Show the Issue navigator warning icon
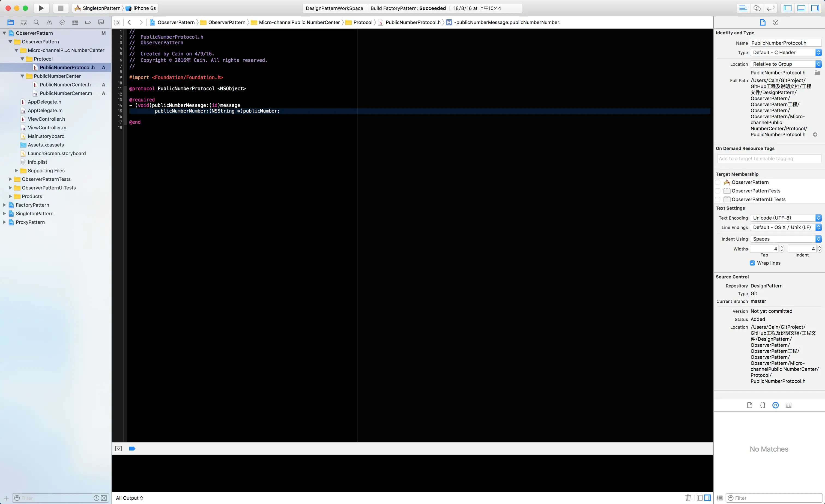825x504 pixels. [x=49, y=22]
